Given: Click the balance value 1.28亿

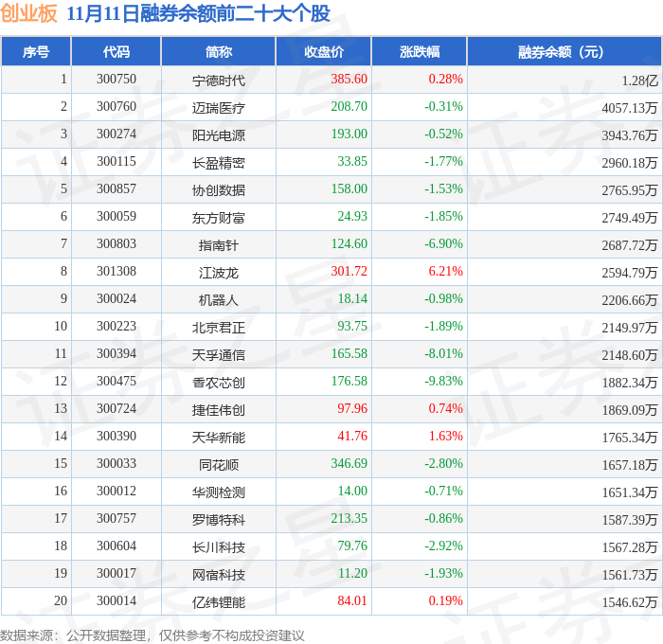Looking at the screenshot, I should tap(639, 80).
